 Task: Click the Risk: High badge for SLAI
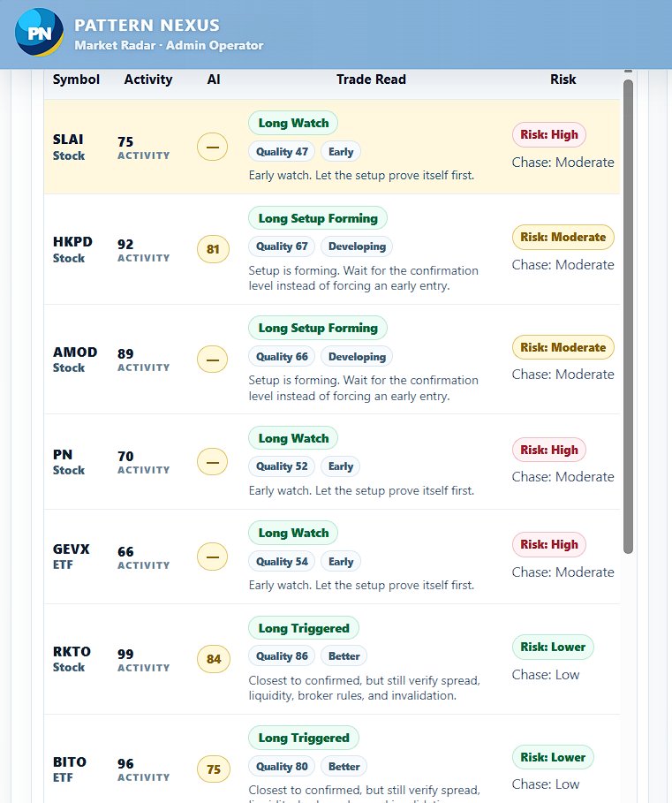tap(549, 134)
